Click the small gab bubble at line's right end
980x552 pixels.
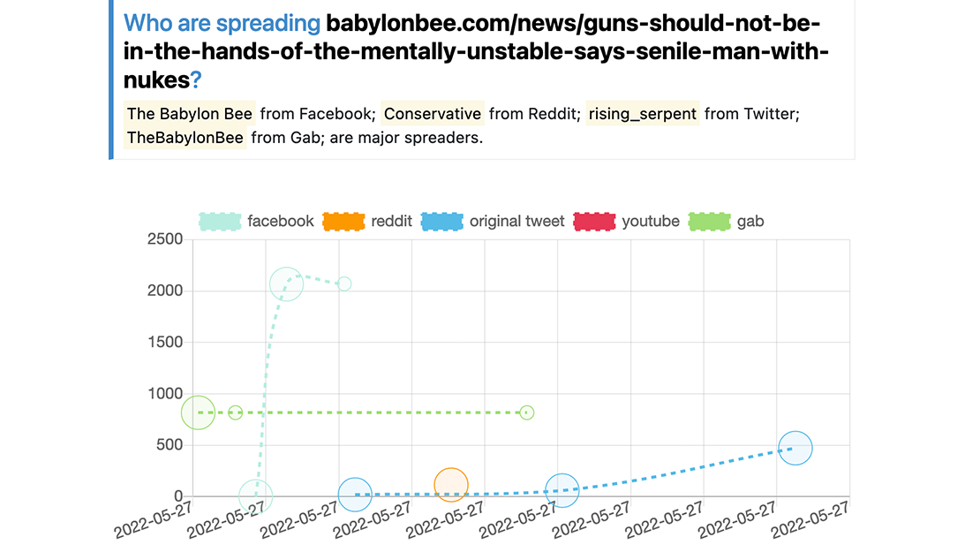coord(527,412)
